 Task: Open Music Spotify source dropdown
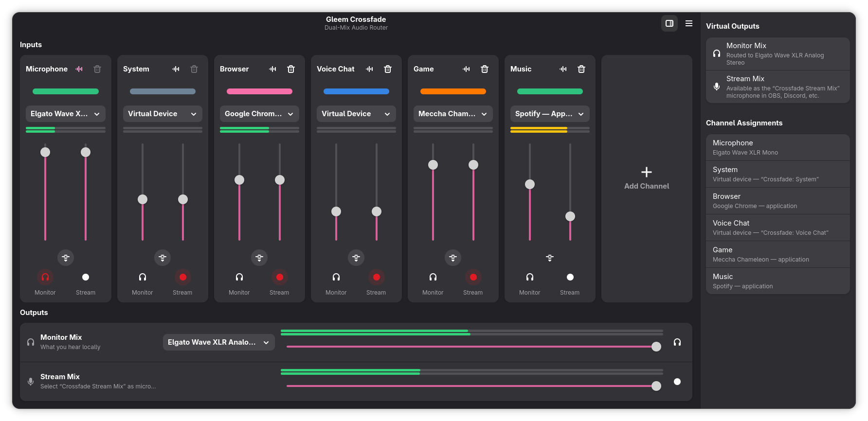tap(550, 114)
